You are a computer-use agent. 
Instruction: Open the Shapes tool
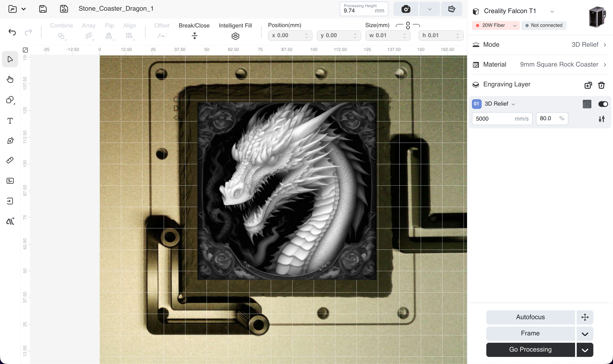tap(10, 100)
